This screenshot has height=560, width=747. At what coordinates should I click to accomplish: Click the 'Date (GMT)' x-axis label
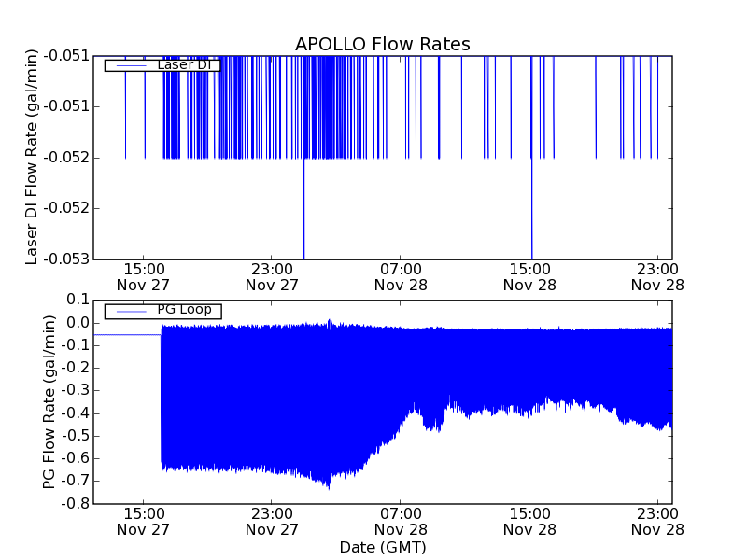click(383, 547)
